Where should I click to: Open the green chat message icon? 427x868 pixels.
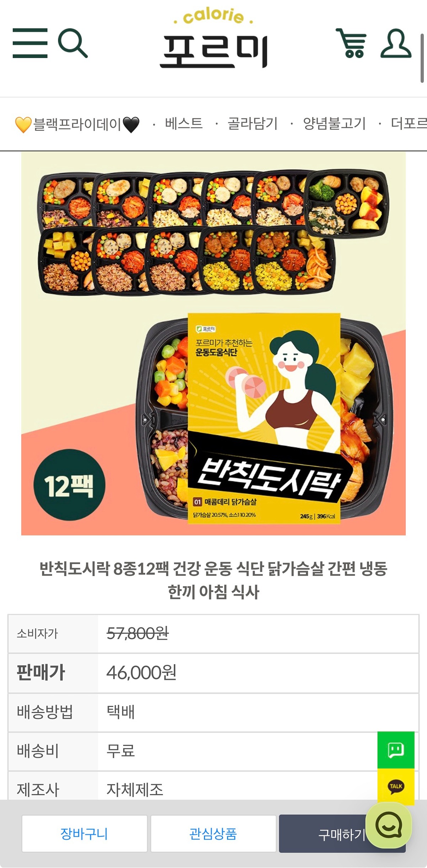396,750
